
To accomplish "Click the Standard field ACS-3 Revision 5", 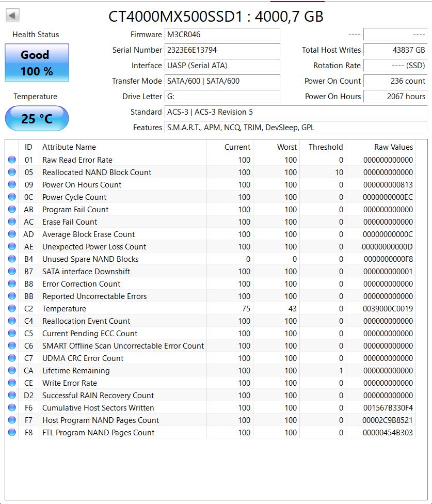I will [296, 112].
